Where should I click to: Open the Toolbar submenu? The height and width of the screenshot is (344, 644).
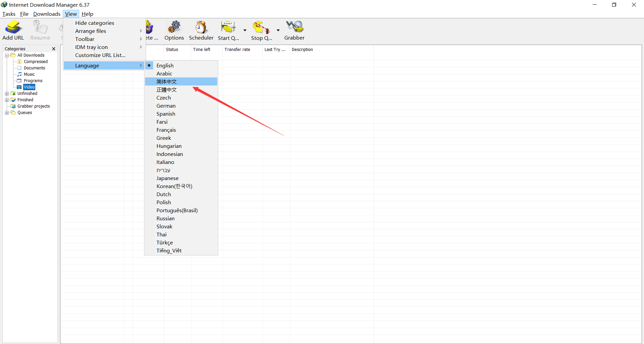click(104, 39)
